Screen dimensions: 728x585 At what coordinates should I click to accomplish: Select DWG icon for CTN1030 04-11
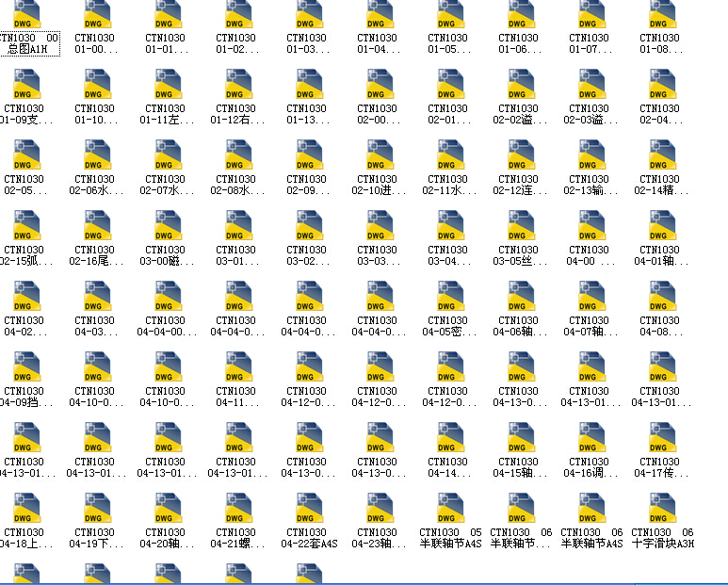tap(238, 366)
